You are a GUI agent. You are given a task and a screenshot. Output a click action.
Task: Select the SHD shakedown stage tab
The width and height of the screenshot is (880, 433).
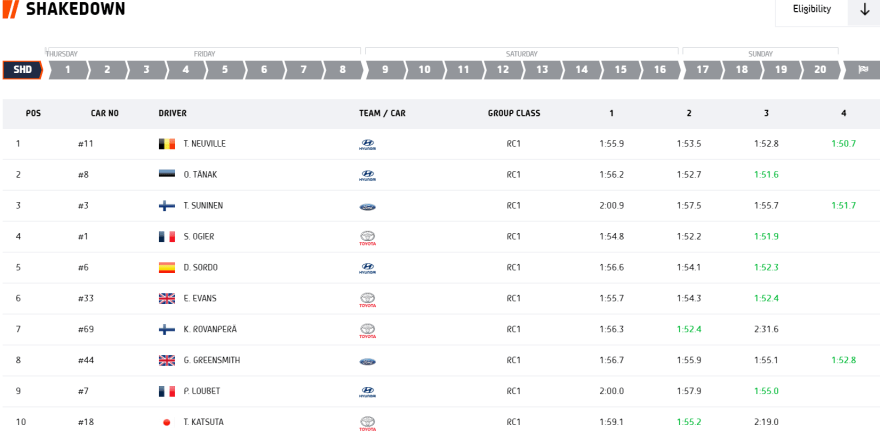[22, 70]
